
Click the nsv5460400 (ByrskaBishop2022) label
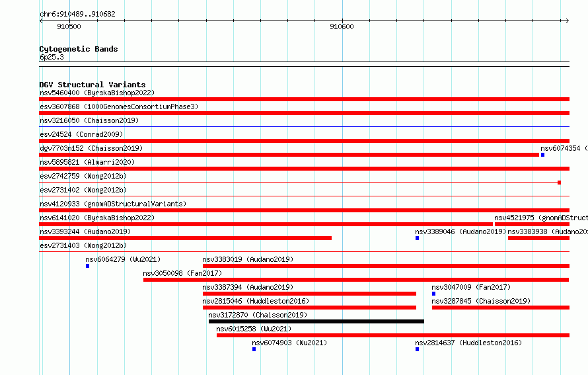tap(97, 93)
